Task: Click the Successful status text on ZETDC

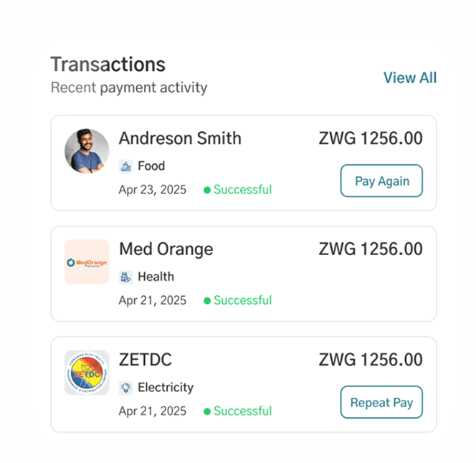Action: point(242,411)
